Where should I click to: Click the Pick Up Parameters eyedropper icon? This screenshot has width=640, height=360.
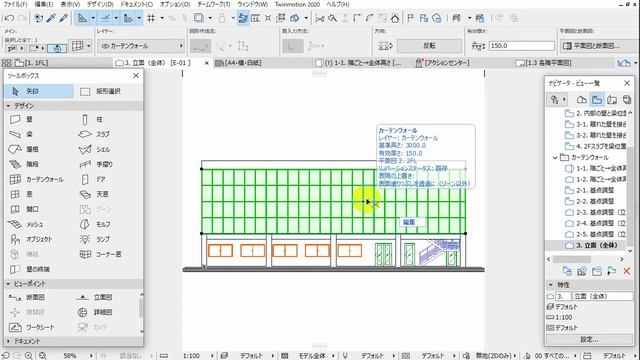51,18
